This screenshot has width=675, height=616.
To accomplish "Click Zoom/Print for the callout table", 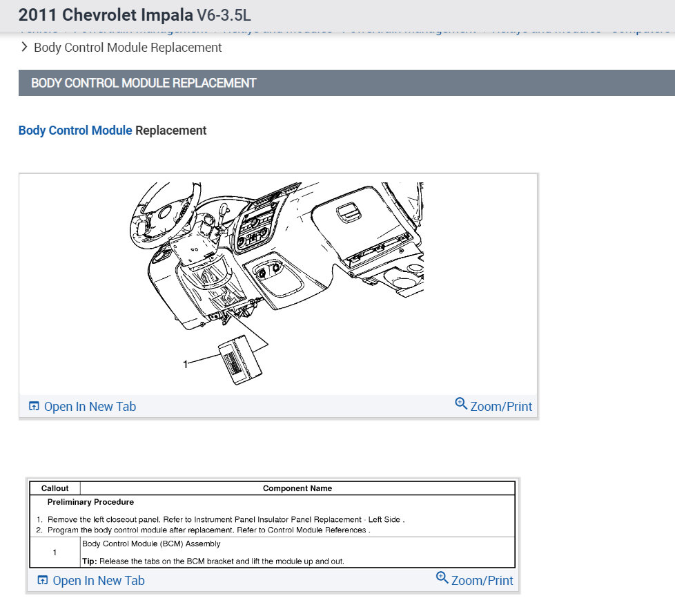I will pyautogui.click(x=474, y=580).
